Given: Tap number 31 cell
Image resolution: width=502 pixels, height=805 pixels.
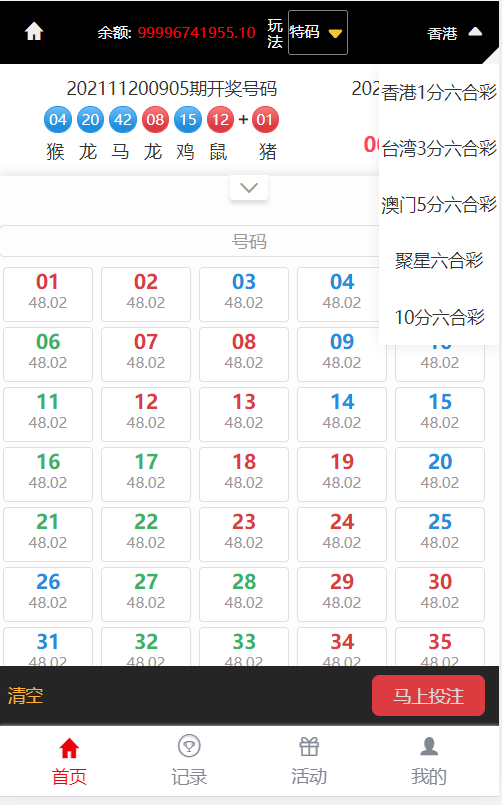Looking at the screenshot, I should pyautogui.click(x=48, y=647).
